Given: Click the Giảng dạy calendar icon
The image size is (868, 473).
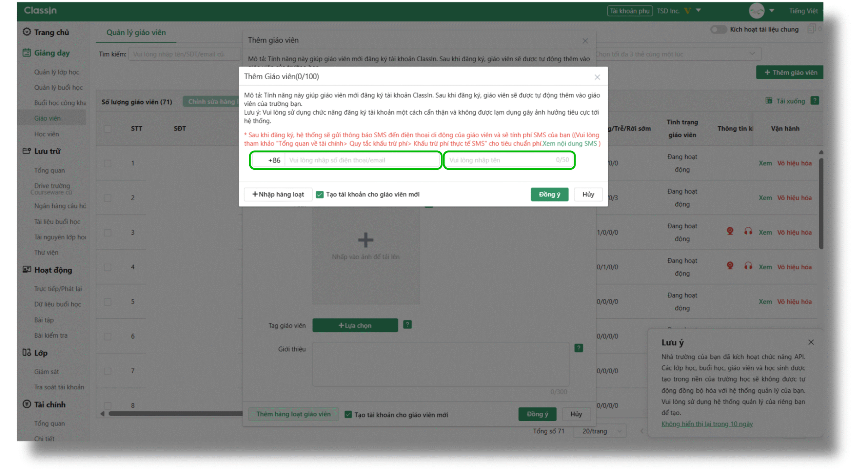Looking at the screenshot, I should (26, 53).
